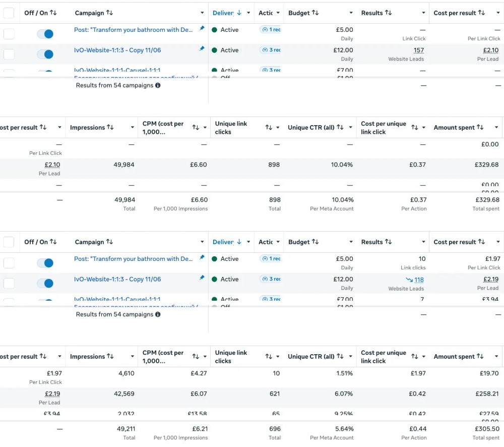Click Cost per result sort arrows, upper campaign table
Image resolution: width=504 pixels, height=447 pixels.
click(481, 13)
